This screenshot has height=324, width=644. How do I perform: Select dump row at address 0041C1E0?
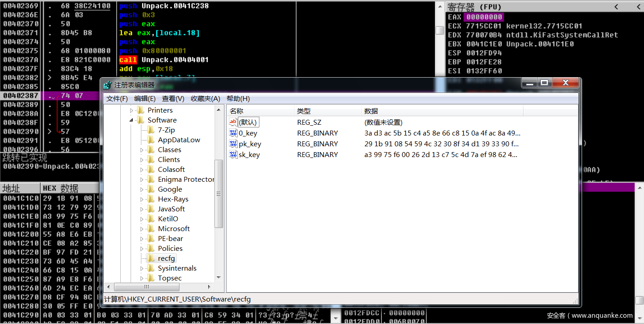pos(49,216)
